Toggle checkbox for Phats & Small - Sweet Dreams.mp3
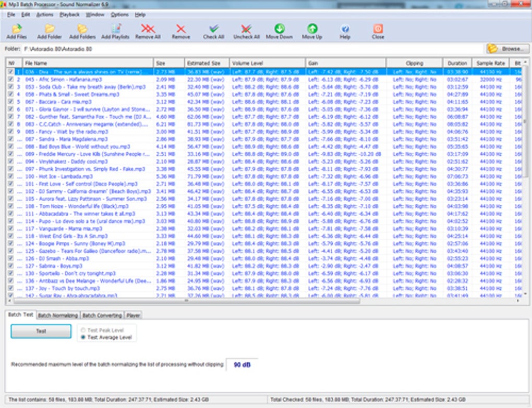 10,94
